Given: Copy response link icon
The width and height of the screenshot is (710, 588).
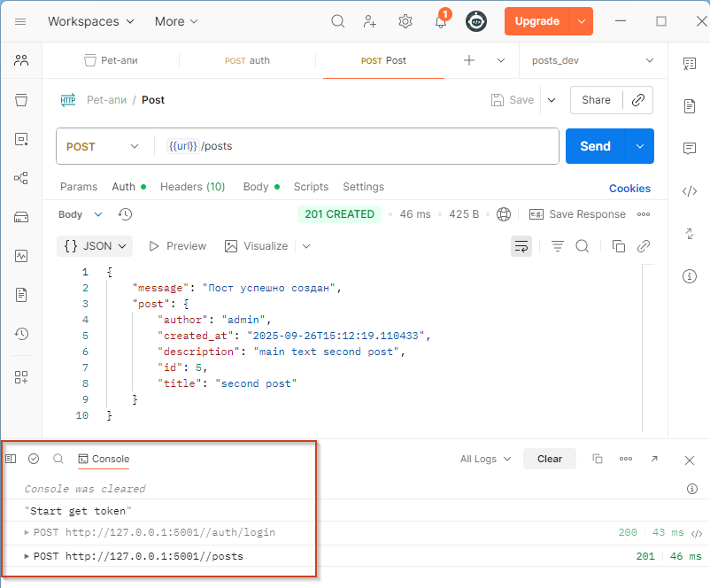Looking at the screenshot, I should [x=644, y=246].
